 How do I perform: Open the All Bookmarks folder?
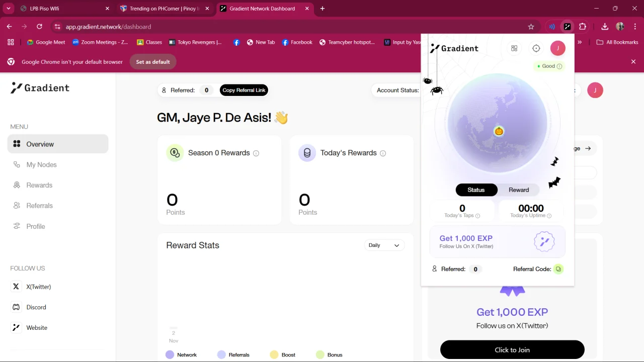point(617,42)
